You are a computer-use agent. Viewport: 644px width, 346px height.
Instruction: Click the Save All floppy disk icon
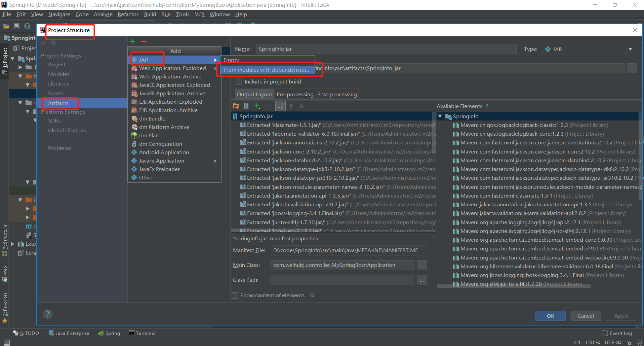(17, 26)
